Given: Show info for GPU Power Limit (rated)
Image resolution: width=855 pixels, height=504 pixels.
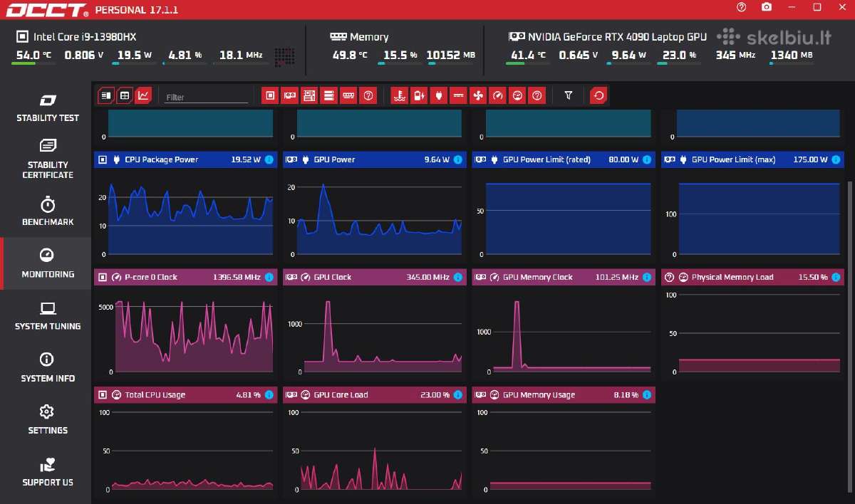Looking at the screenshot, I should click(646, 159).
